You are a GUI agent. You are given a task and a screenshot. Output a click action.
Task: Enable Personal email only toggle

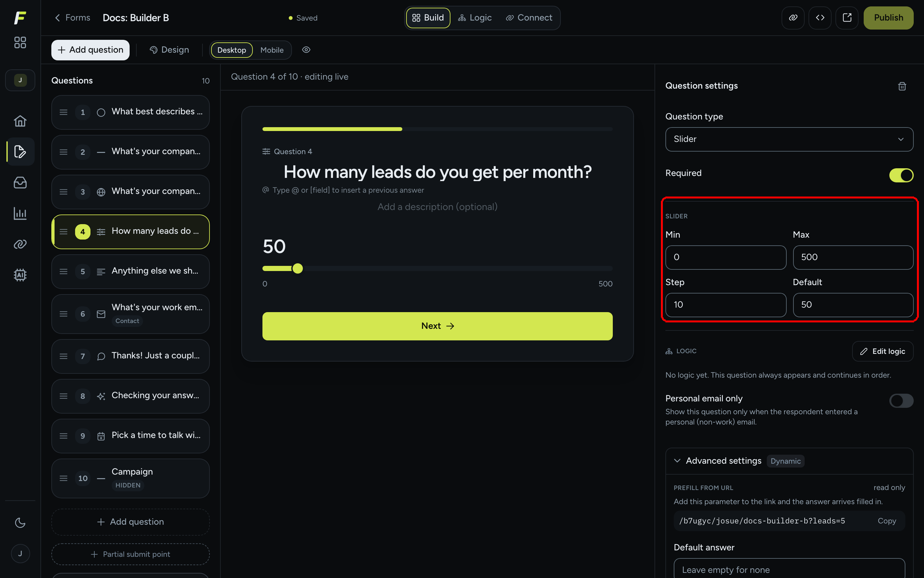901,401
